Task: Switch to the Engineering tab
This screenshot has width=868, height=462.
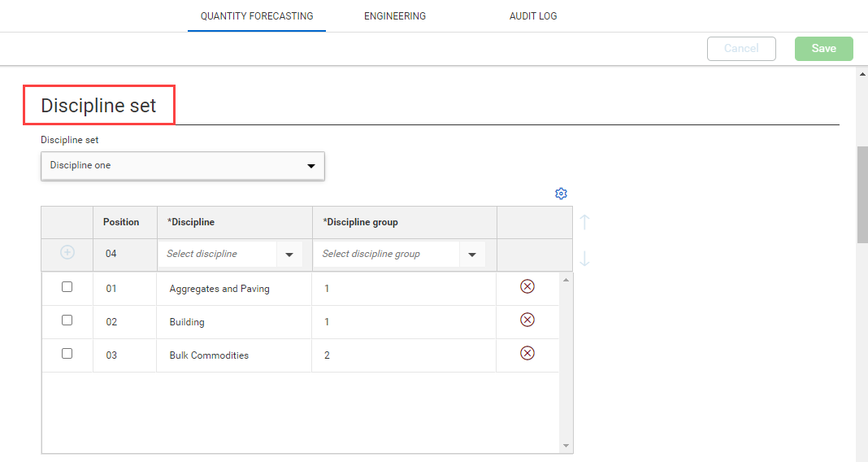Action: (395, 16)
